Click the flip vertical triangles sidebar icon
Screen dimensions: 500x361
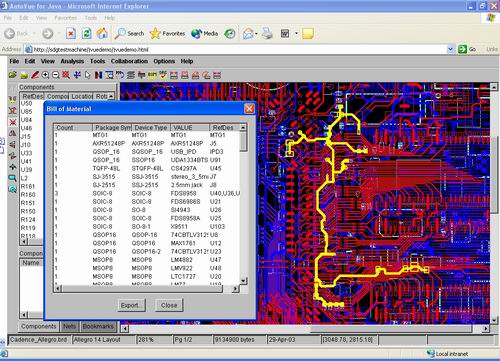[13, 144]
